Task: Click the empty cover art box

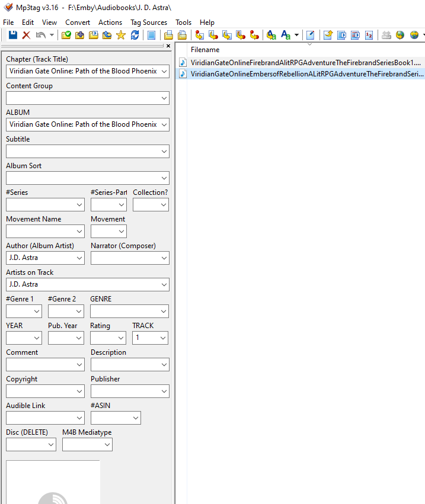Action: click(x=53, y=482)
